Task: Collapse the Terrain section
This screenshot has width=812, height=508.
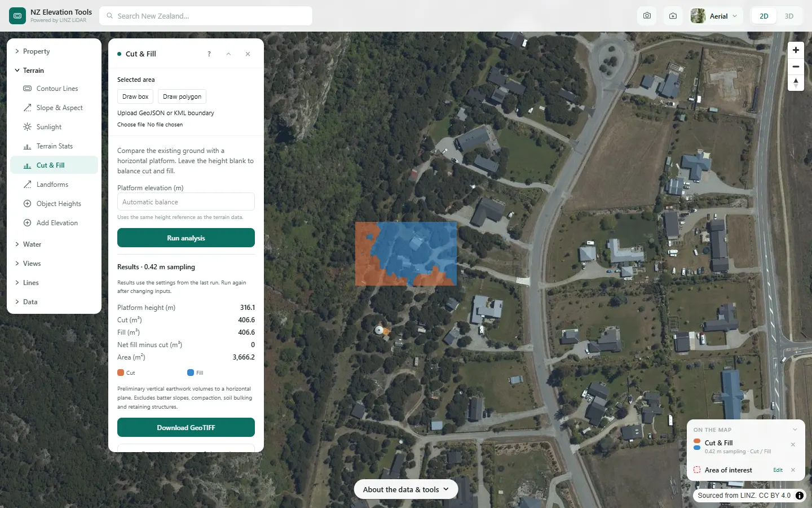Action: [x=54, y=71]
